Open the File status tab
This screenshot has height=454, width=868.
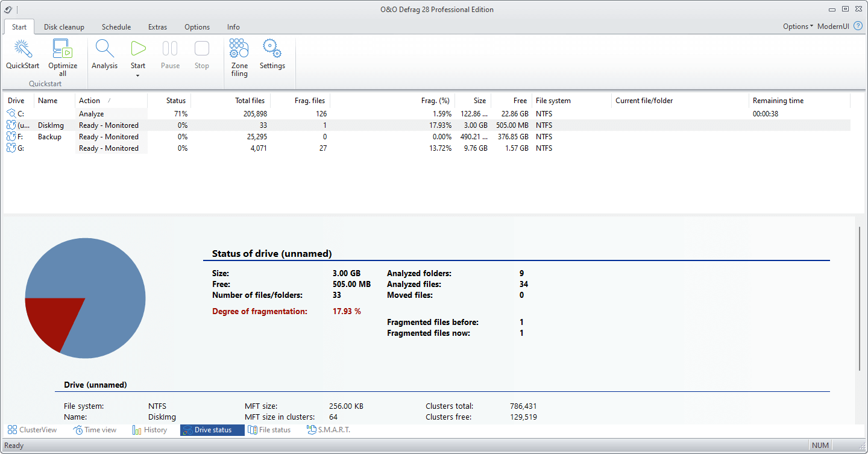coord(269,430)
